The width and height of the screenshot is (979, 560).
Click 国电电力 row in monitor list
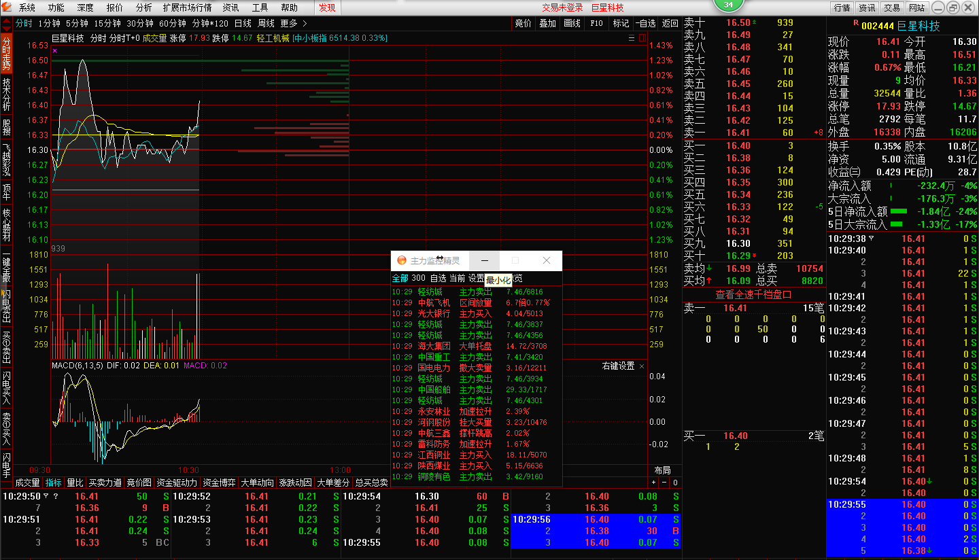477,368
